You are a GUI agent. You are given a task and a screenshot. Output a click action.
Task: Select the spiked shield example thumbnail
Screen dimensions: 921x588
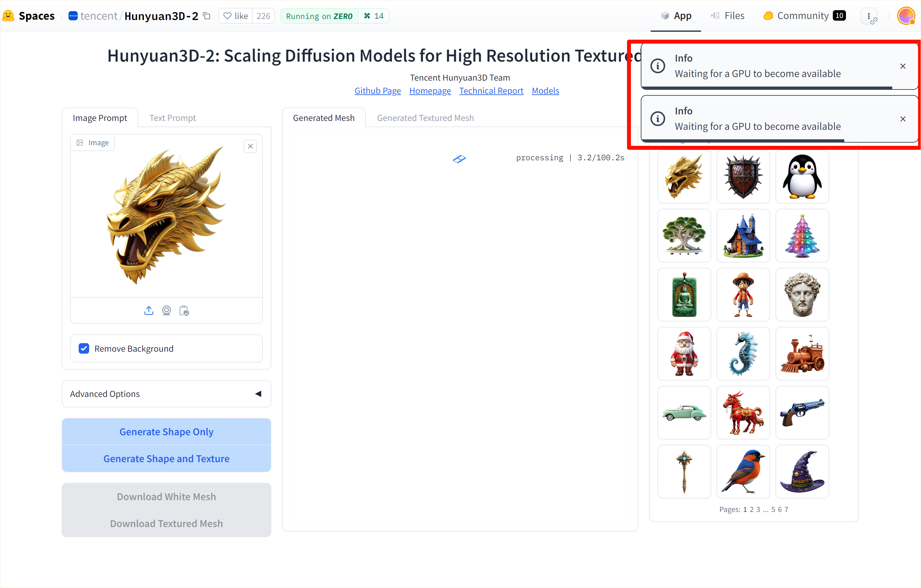[743, 177]
